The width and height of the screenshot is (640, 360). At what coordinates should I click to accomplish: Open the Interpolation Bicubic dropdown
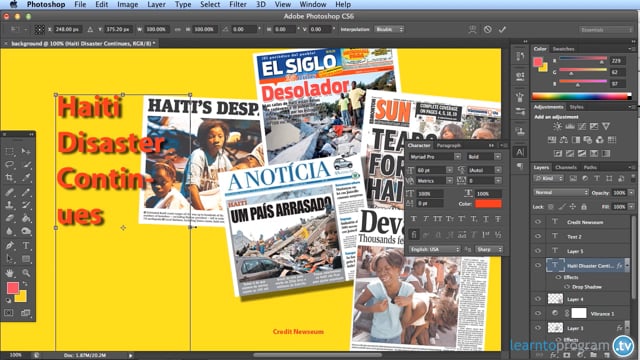pos(389,29)
